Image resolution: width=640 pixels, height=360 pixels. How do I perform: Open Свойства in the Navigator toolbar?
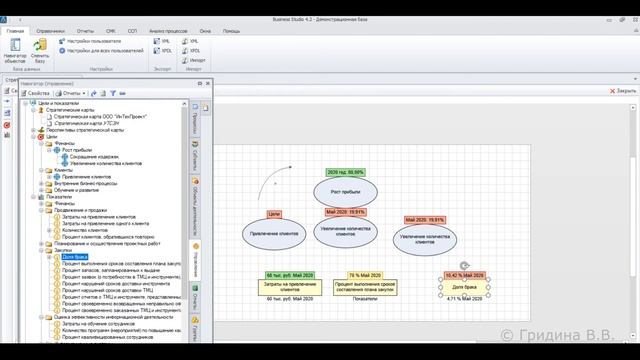pyautogui.click(x=36, y=93)
